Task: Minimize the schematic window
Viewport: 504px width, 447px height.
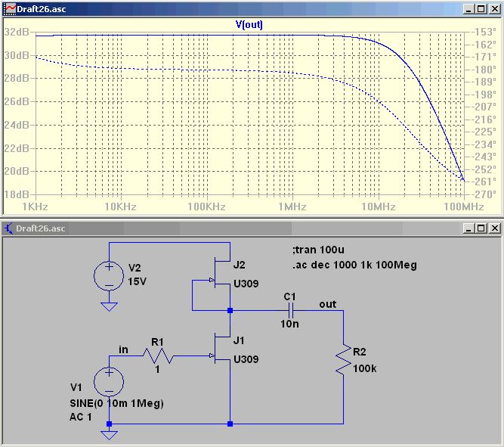Action: 468,228
